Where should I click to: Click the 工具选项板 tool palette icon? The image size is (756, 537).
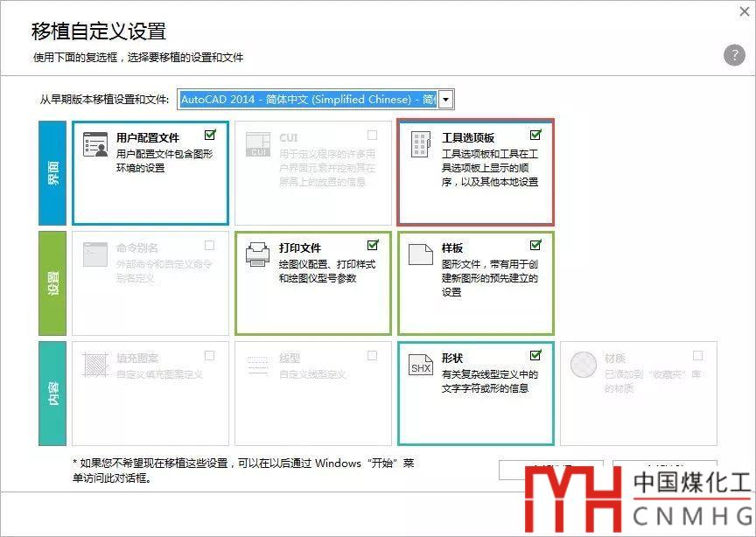click(x=421, y=145)
